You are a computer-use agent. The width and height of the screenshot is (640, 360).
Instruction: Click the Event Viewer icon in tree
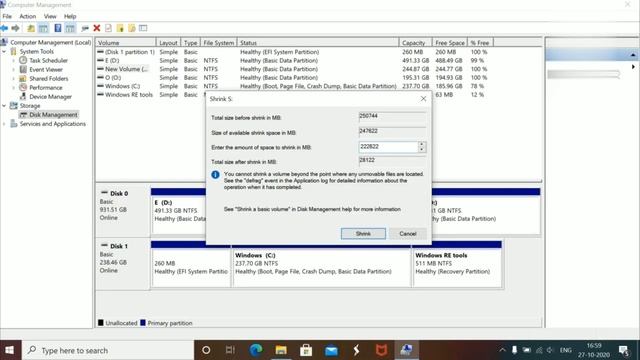[x=23, y=69]
